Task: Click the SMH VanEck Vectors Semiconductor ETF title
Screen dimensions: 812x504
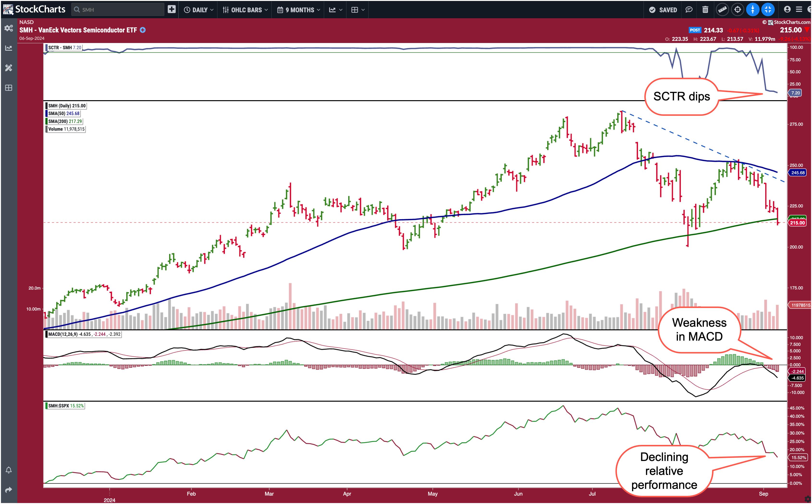Action: 78,30
